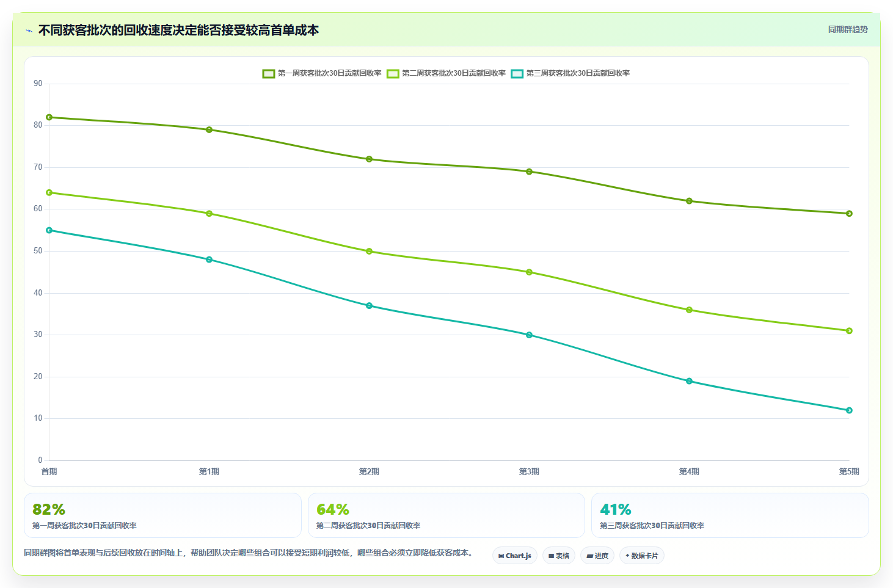Click the teal data point at 第4期

689,381
